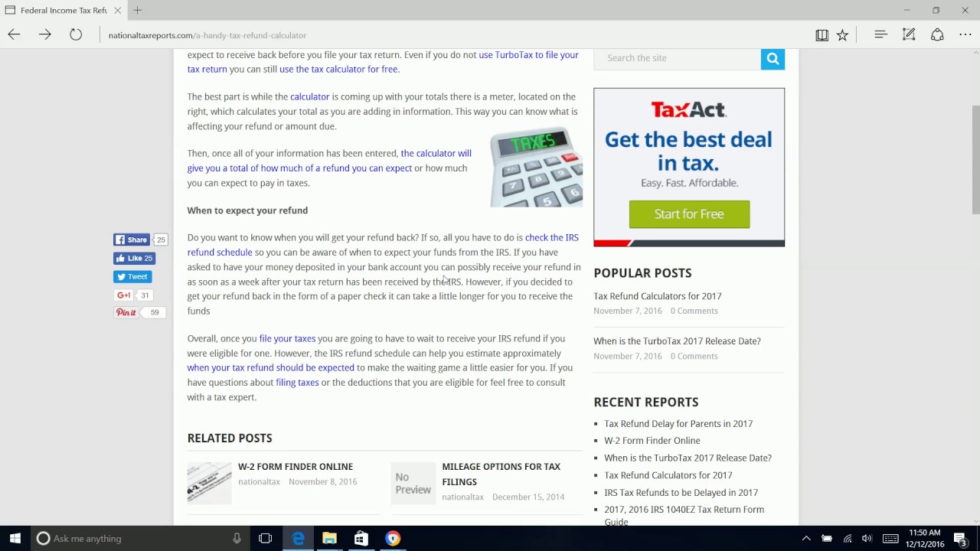The height and width of the screenshot is (551, 980).
Task: Open the battery status icon
Action: (x=827, y=538)
